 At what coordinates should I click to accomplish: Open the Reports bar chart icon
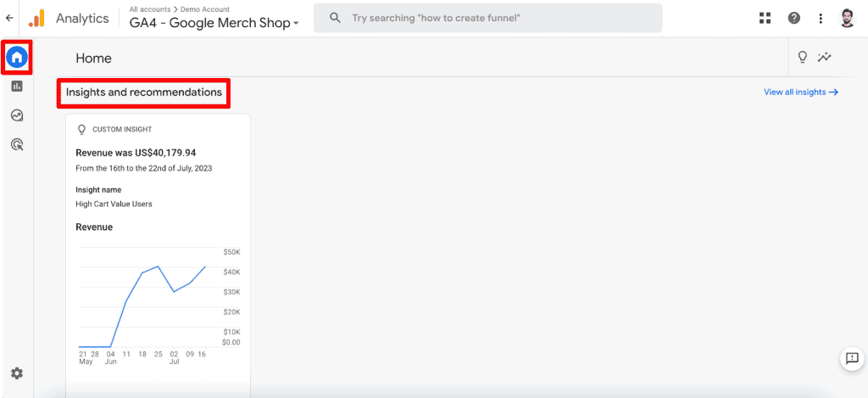coord(17,86)
